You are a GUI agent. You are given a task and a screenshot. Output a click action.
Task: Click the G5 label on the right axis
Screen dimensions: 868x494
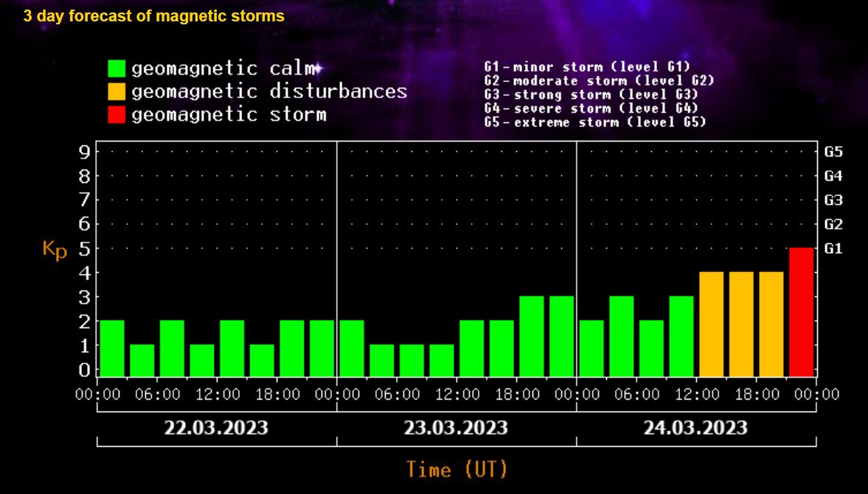pyautogui.click(x=833, y=152)
